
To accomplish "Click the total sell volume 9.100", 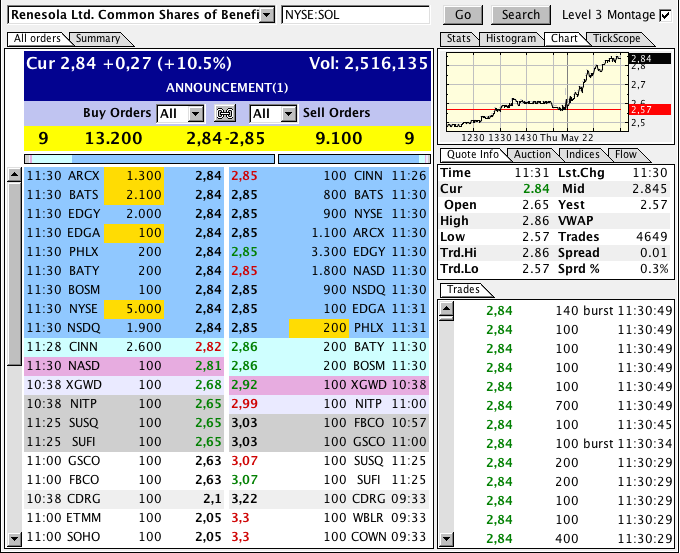I will coord(338,138).
